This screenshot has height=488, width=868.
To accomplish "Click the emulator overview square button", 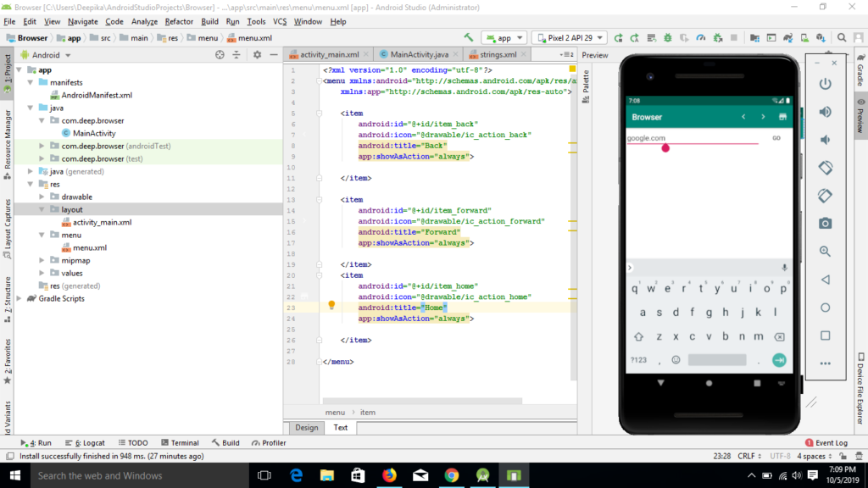I will click(826, 335).
